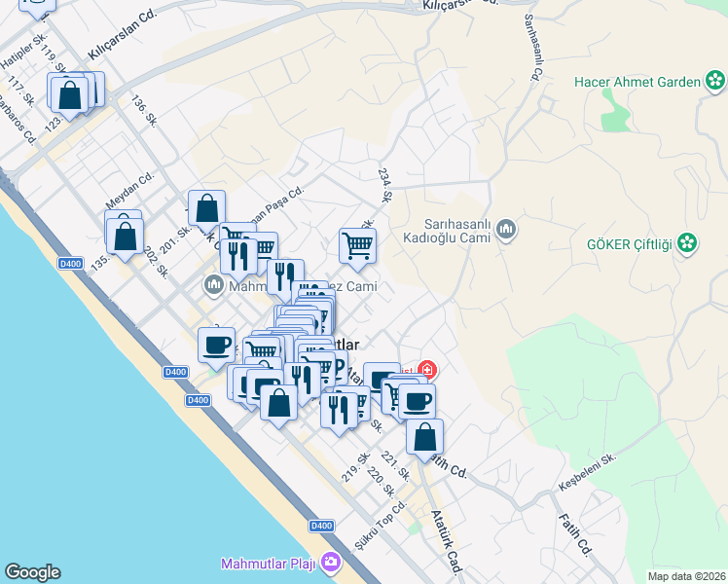Click the Hatipler Sk. street label

tap(23, 51)
